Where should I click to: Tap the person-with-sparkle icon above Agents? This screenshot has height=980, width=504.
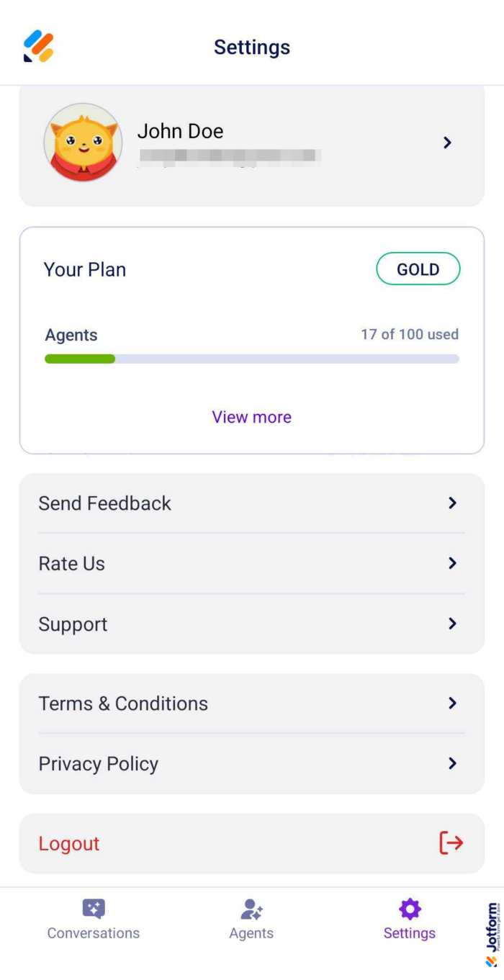click(x=251, y=909)
